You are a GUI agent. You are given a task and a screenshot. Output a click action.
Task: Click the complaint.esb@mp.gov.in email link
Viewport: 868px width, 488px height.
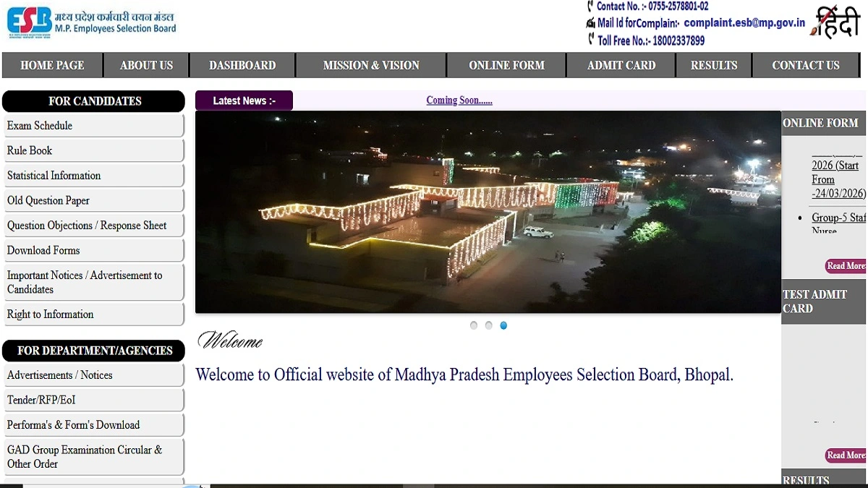tap(744, 23)
